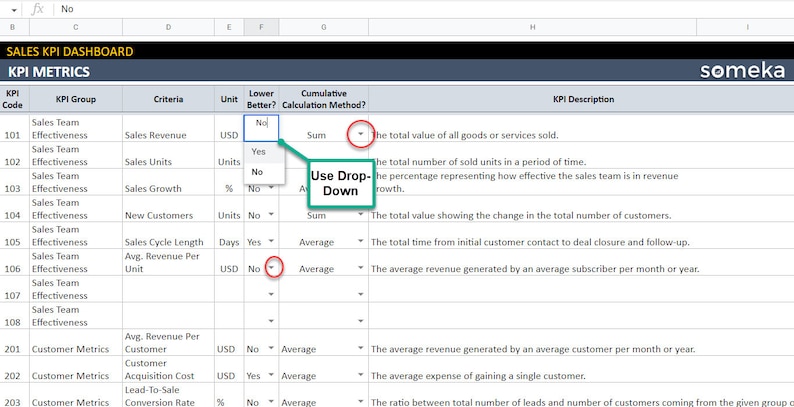Select the Avg. Revenue Per Unit cell

click(168, 262)
